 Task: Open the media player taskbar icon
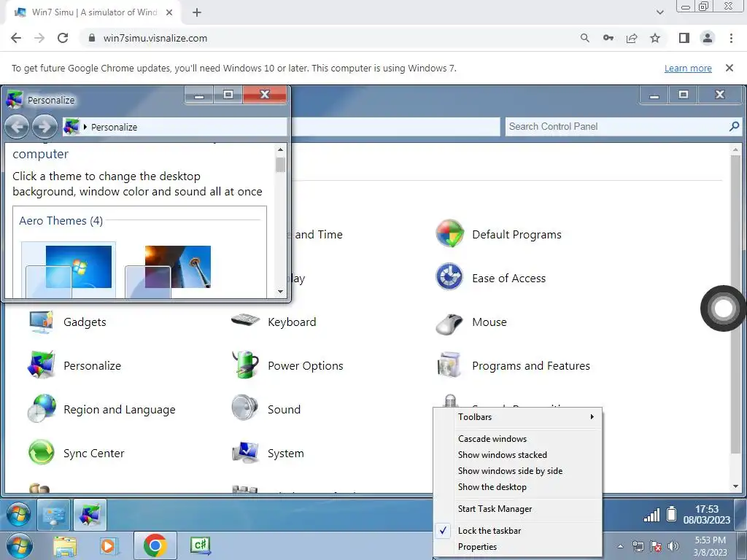[x=108, y=546]
